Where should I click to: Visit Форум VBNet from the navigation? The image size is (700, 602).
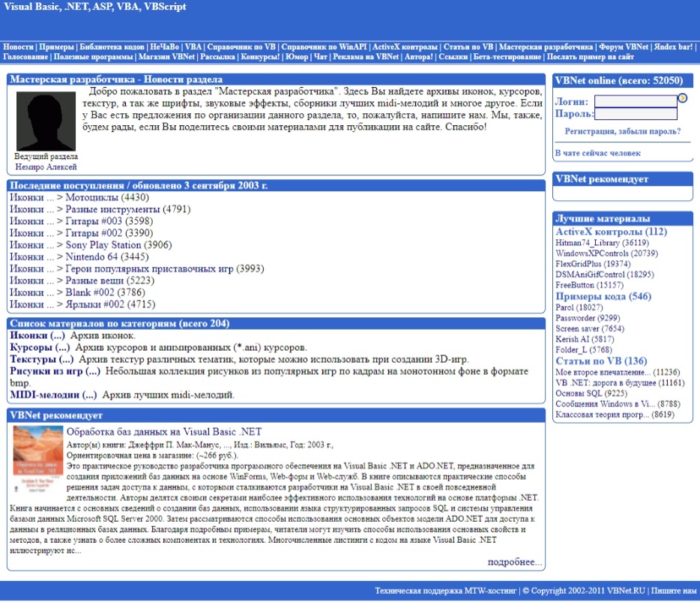pos(624,47)
